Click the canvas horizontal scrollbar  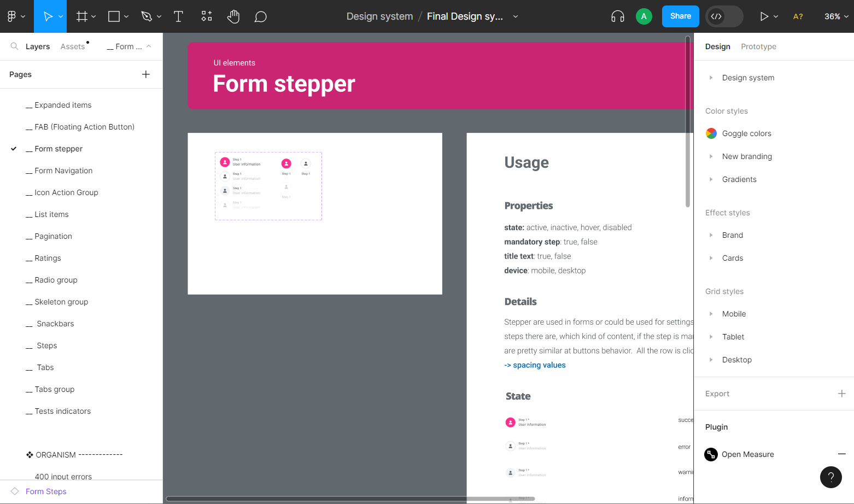(350, 499)
